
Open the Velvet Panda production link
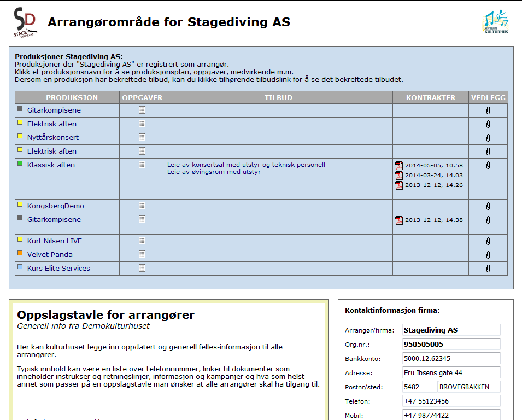click(x=50, y=255)
